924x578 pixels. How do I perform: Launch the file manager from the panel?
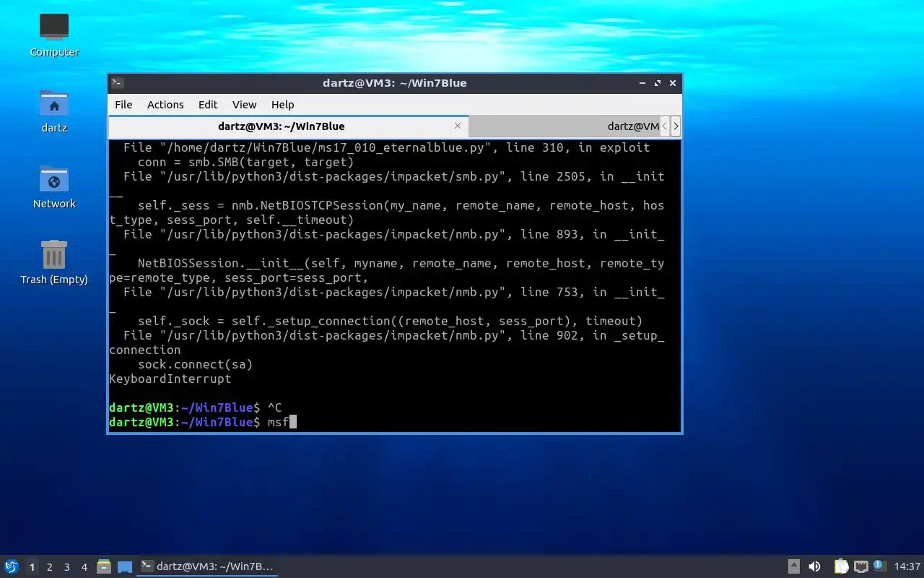(104, 567)
